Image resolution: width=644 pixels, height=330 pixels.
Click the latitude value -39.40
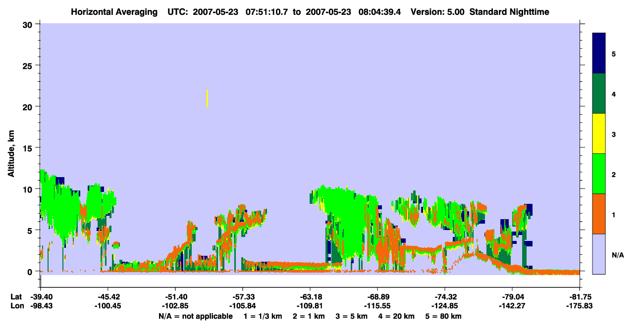pyautogui.click(x=41, y=297)
